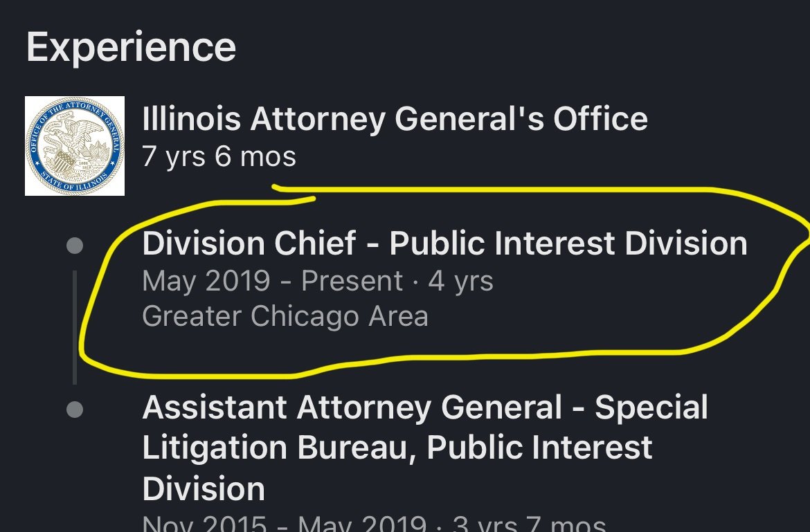Viewport: 810px width, 532px height.
Task: Click the final "Division" line of second role
Action: [x=204, y=488]
